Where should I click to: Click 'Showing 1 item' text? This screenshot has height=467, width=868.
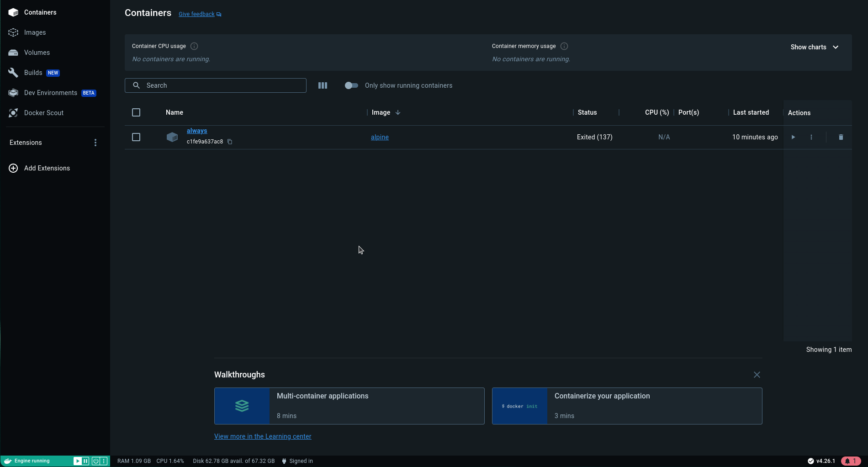(x=829, y=350)
